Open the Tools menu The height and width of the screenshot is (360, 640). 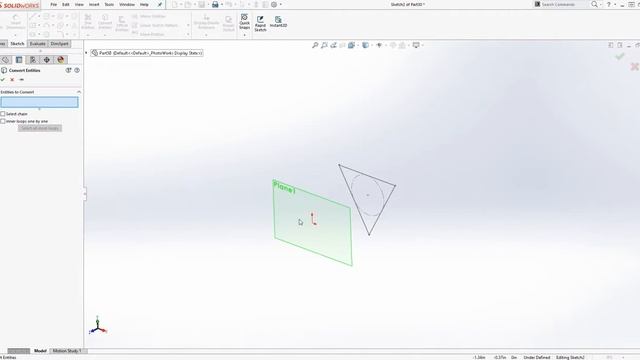point(109,4)
